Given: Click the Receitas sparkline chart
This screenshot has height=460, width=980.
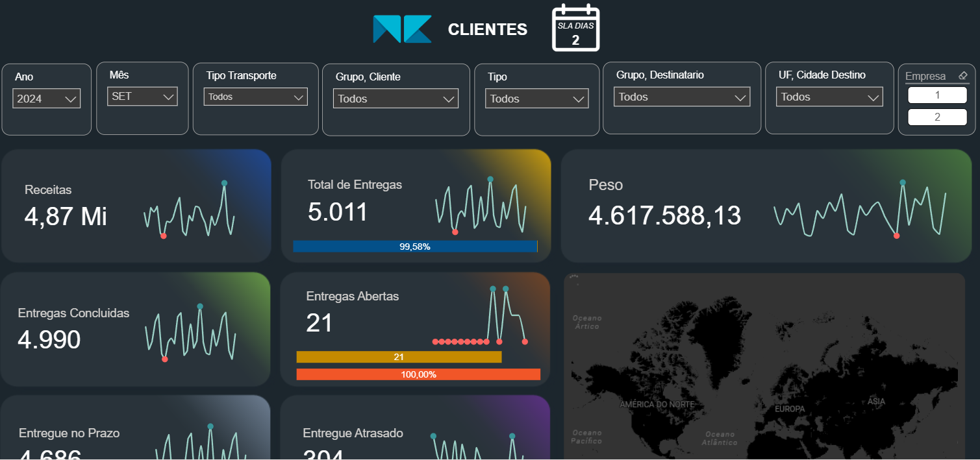Looking at the screenshot, I should click(x=189, y=210).
